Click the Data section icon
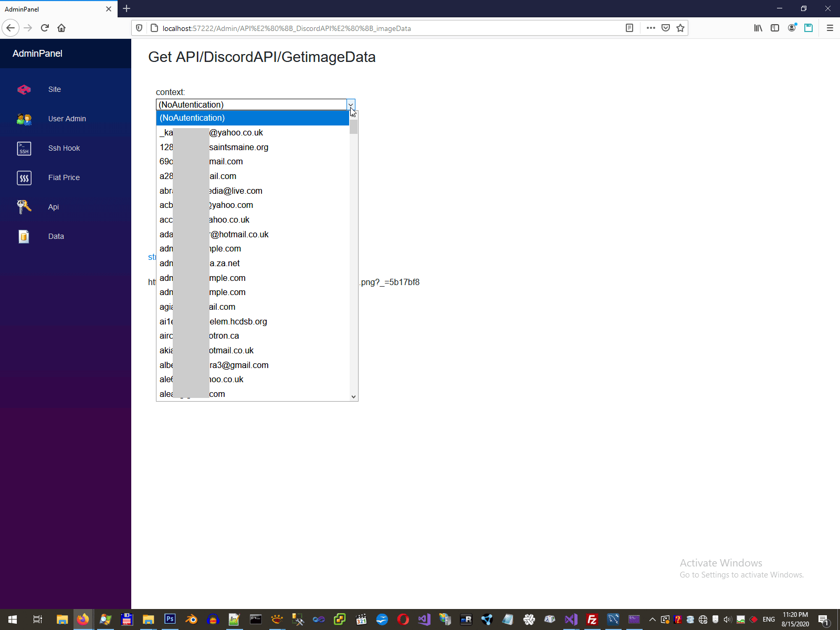 (x=24, y=236)
